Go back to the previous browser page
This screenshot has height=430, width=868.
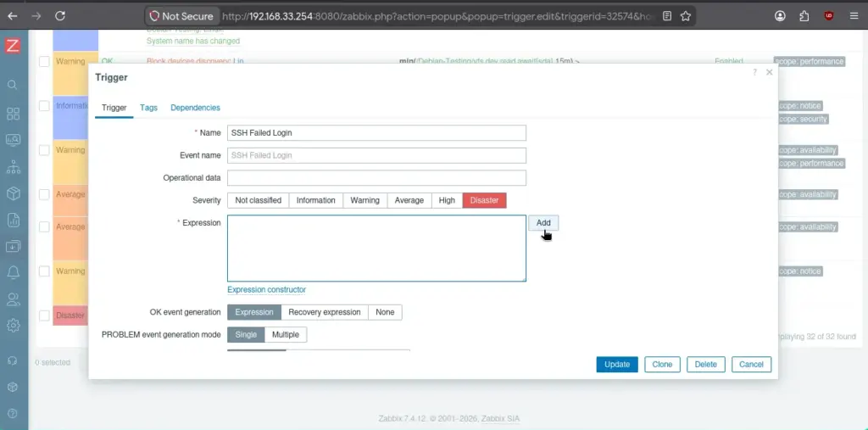pyautogui.click(x=12, y=16)
